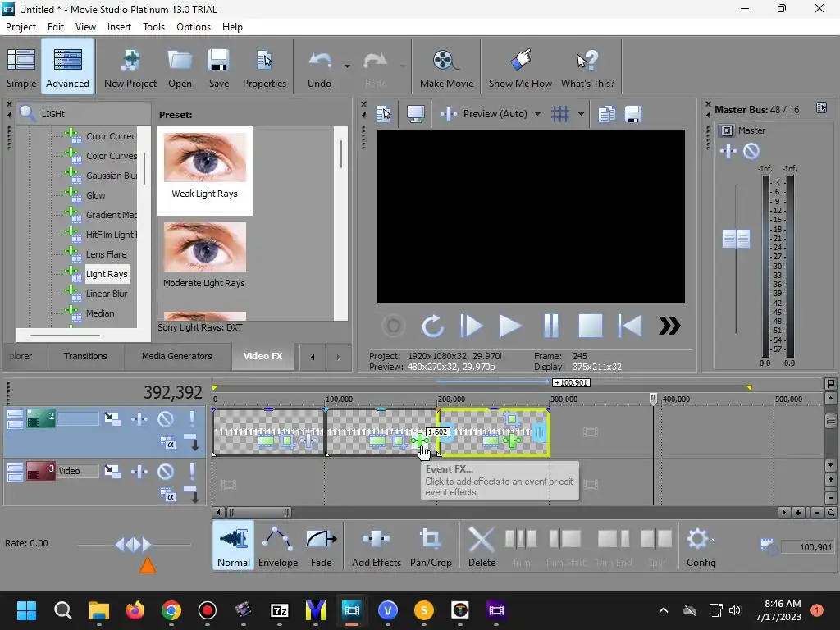
Task: Play the preview
Action: [510, 326]
